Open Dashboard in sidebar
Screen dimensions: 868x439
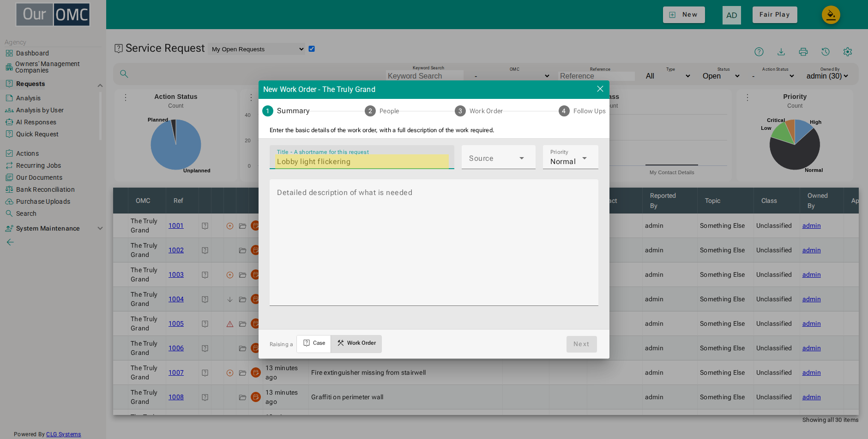point(32,53)
